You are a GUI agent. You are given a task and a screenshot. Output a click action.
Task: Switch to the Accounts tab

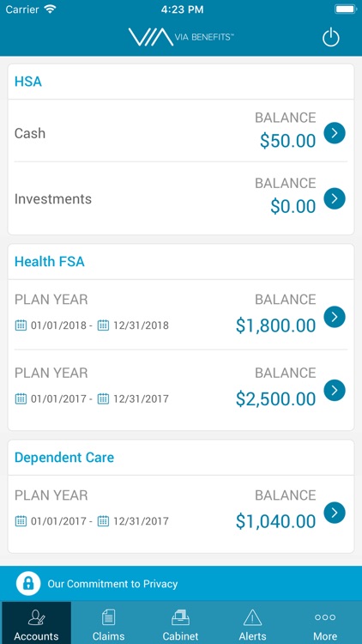pyautogui.click(x=36, y=623)
